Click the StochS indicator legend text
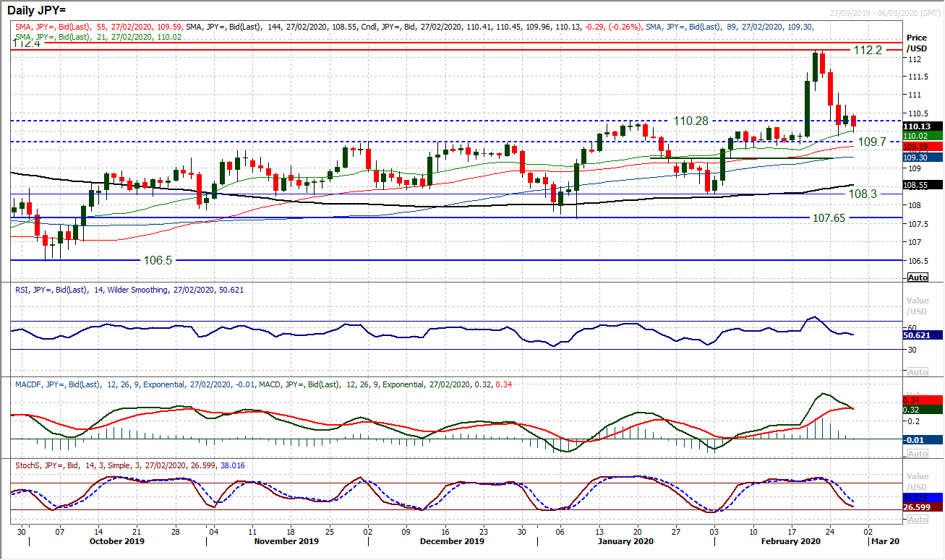The height and width of the screenshot is (560, 945). click(130, 465)
